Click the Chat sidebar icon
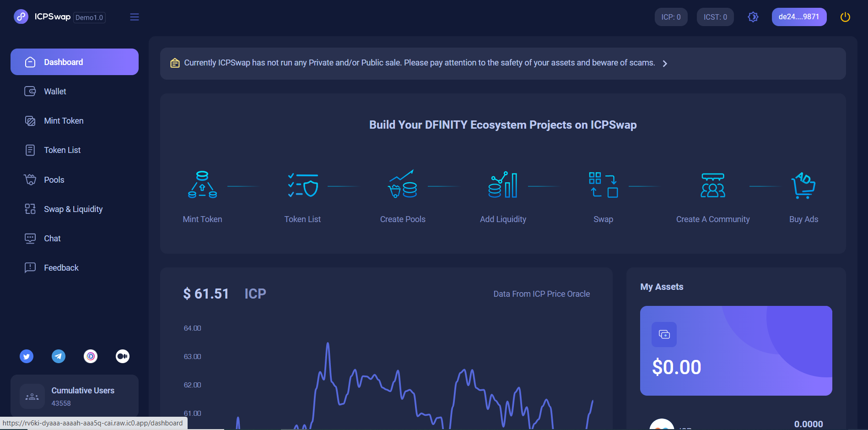Image resolution: width=868 pixels, height=430 pixels. pyautogui.click(x=30, y=239)
